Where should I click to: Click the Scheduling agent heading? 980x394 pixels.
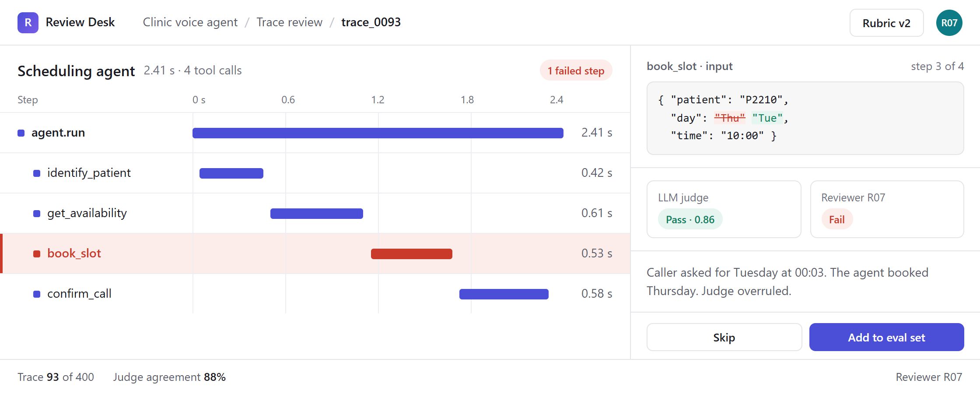[x=76, y=71]
